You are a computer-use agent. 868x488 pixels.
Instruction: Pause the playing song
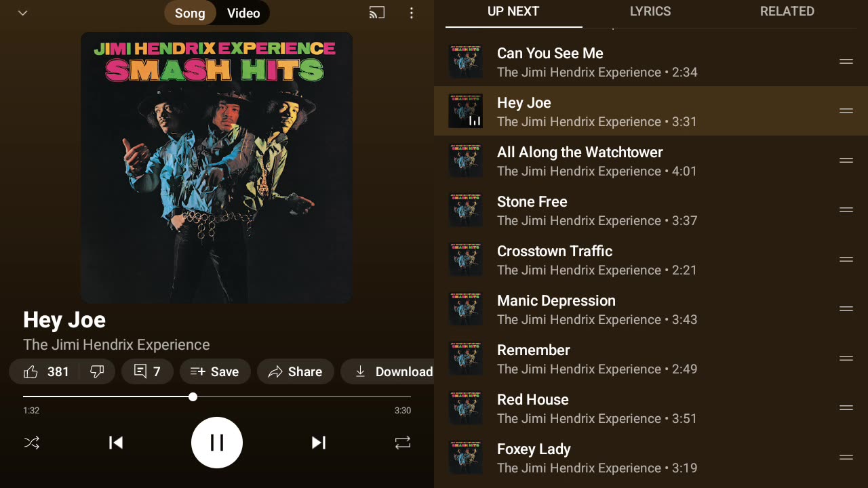[217, 443]
